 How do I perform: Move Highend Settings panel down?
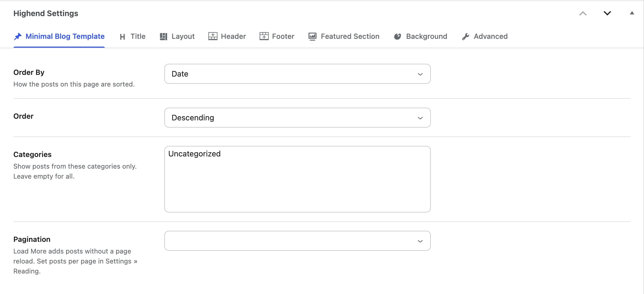click(607, 13)
